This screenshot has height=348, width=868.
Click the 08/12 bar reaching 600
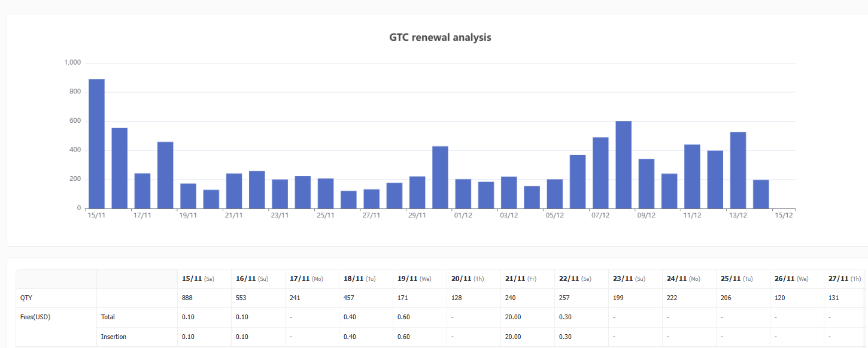[x=623, y=165]
